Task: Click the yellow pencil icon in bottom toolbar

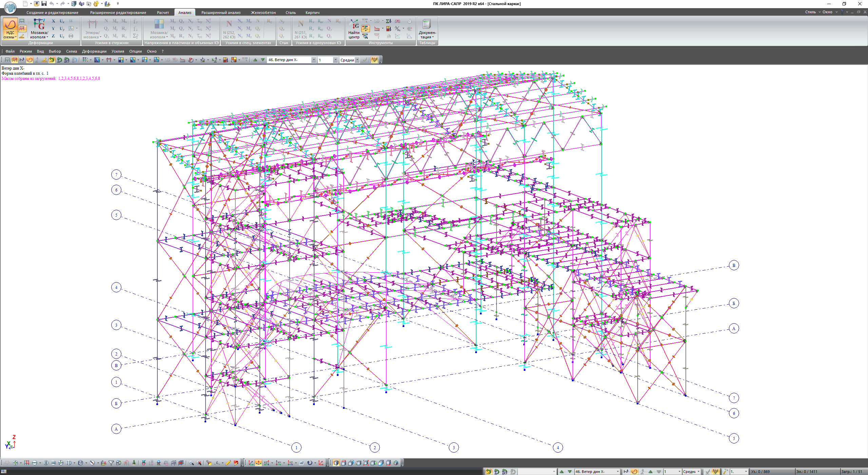Action: (228, 463)
